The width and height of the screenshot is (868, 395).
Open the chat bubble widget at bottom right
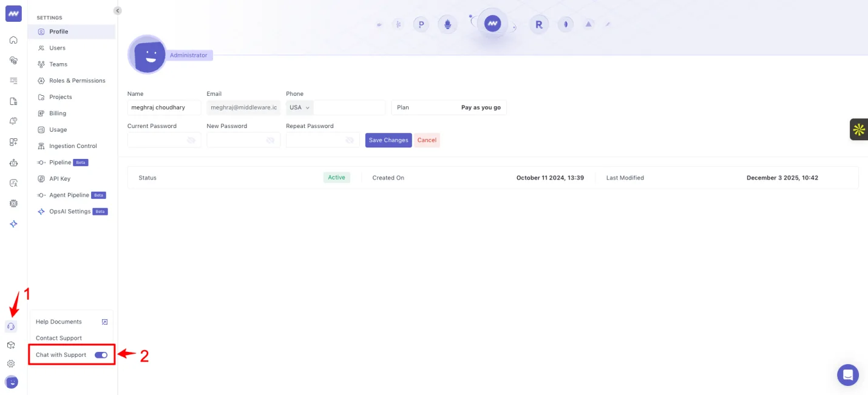point(848,375)
